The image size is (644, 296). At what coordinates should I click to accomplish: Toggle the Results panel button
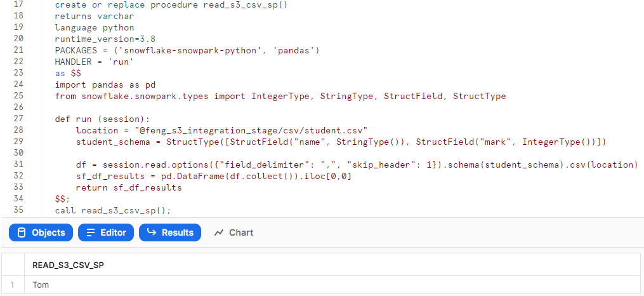(170, 232)
